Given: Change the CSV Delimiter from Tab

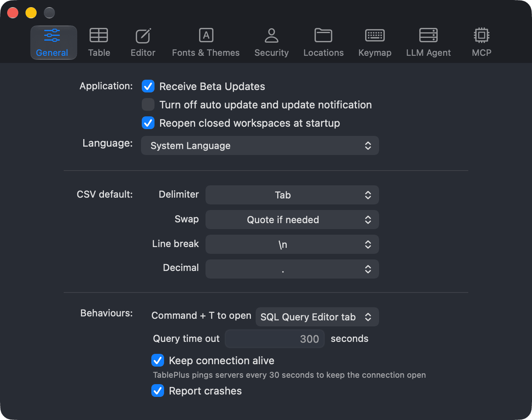Looking at the screenshot, I should pos(292,195).
